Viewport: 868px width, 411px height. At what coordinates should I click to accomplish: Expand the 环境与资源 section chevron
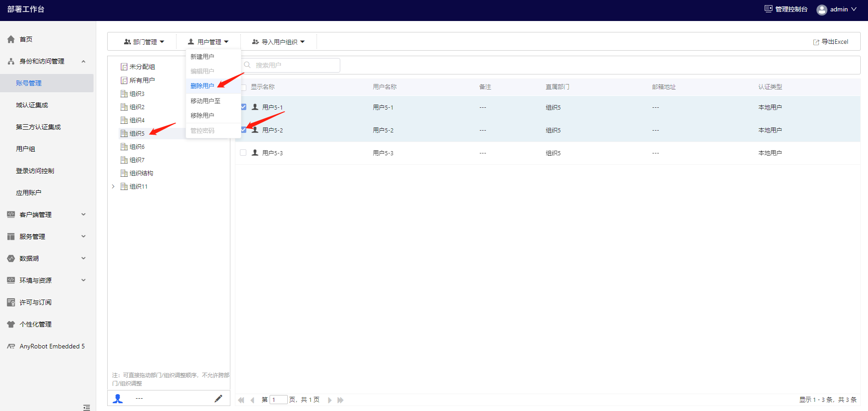point(83,280)
